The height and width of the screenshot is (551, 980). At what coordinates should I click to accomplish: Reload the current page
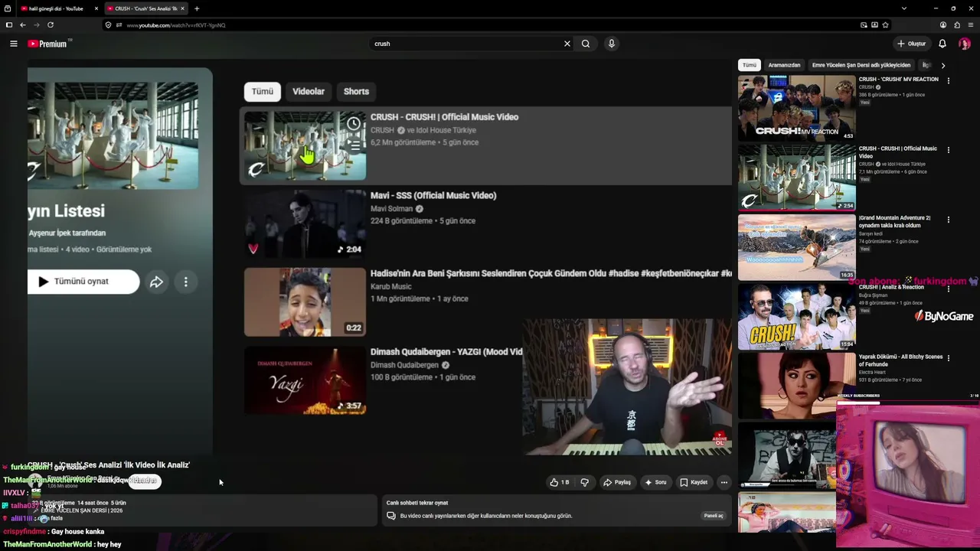pyautogui.click(x=51, y=25)
